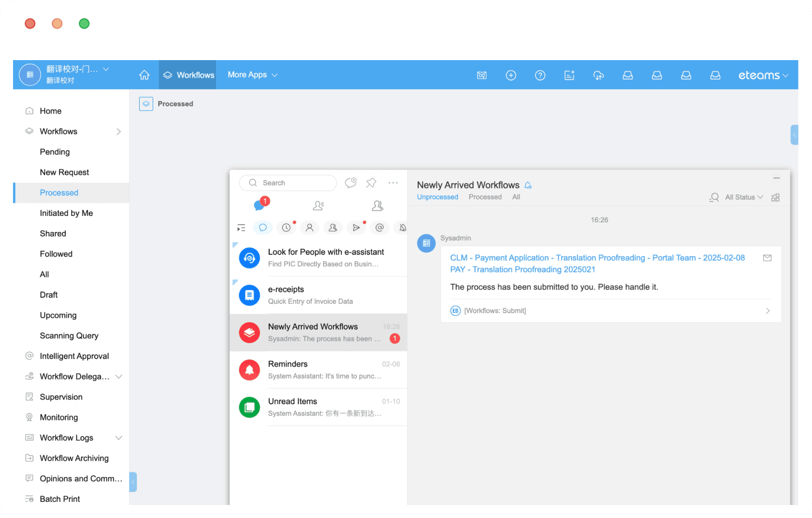The image size is (812, 518).
Task: Click the pin icon in chat panel
Action: 371,183
